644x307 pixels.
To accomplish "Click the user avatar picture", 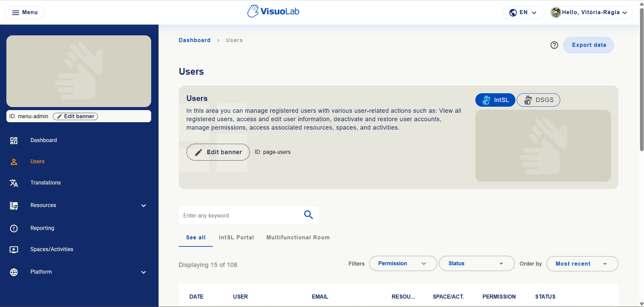I will [556, 12].
